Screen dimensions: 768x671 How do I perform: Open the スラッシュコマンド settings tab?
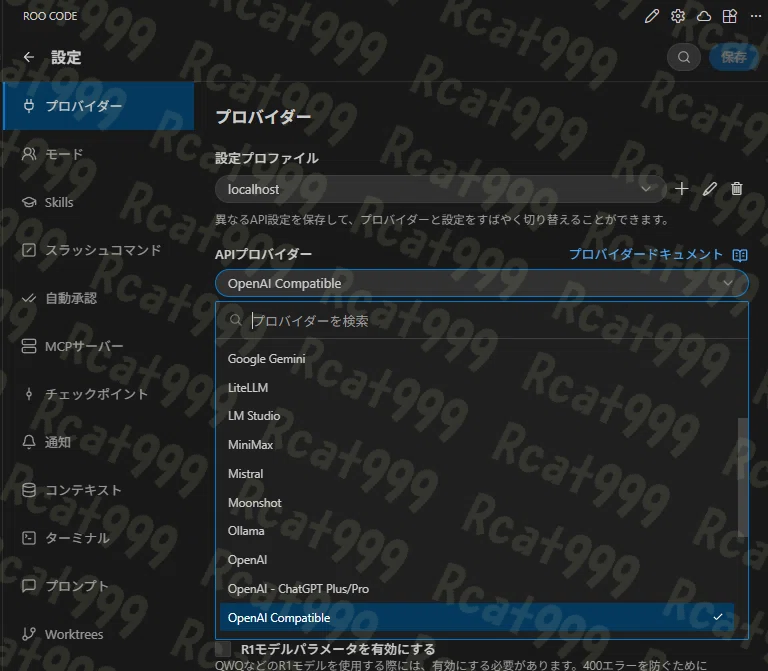(x=98, y=250)
